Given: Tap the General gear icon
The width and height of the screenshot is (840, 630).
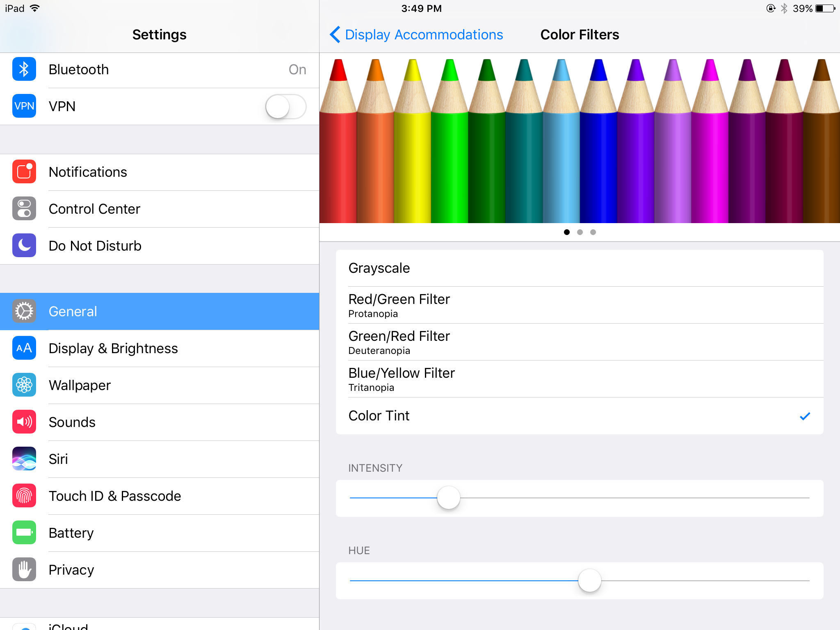Looking at the screenshot, I should click(24, 311).
